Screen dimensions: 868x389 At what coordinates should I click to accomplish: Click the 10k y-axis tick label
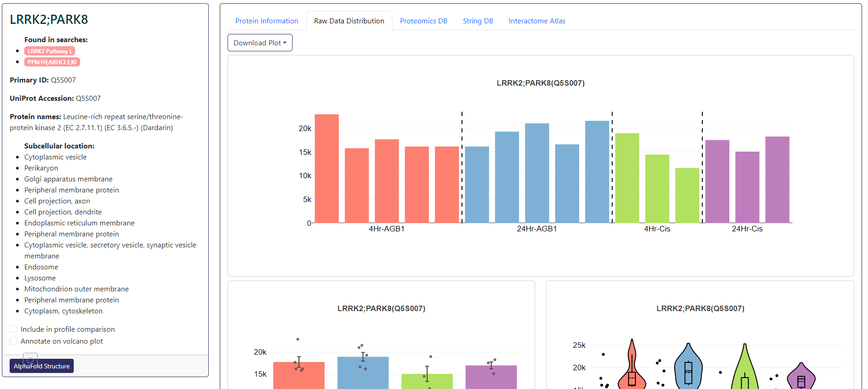tap(305, 176)
